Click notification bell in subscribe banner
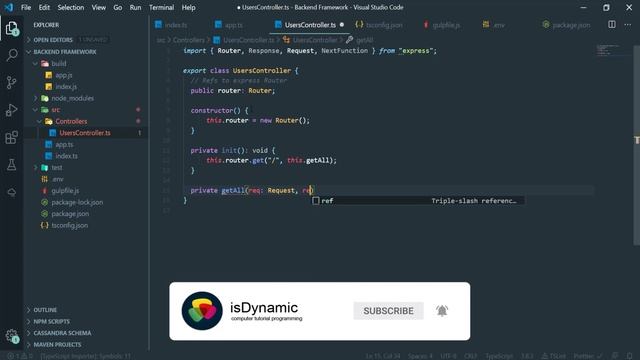This screenshot has width=640, height=360. (442, 311)
